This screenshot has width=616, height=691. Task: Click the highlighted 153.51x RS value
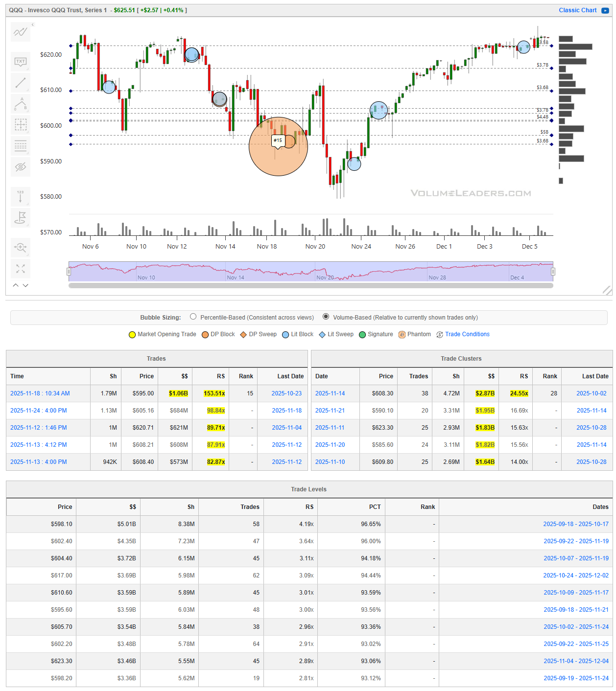coord(214,393)
